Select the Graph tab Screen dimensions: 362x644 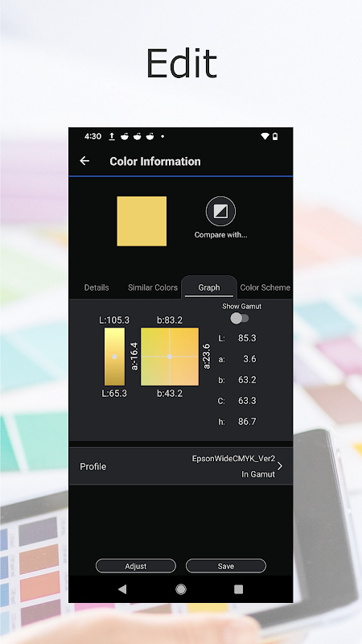click(209, 287)
